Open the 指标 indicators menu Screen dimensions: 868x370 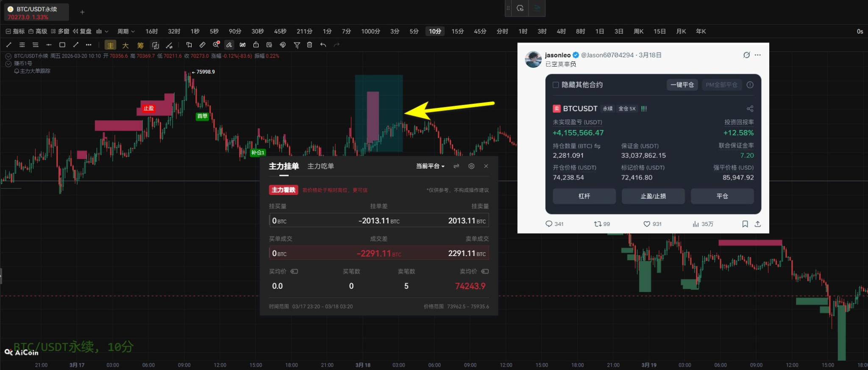point(15,31)
